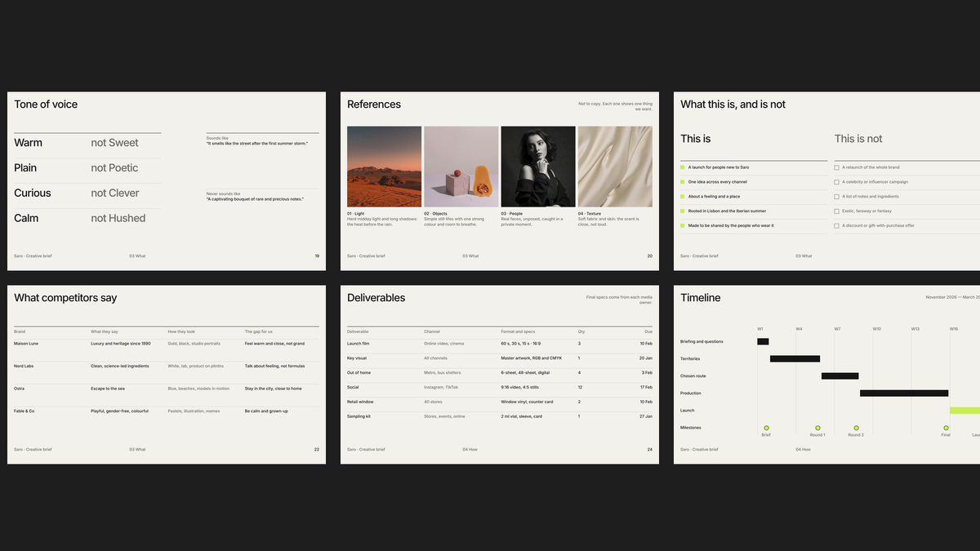Select the black-and-white portrait '03 · People'
Viewport: 980px width, 551px height.
(538, 167)
